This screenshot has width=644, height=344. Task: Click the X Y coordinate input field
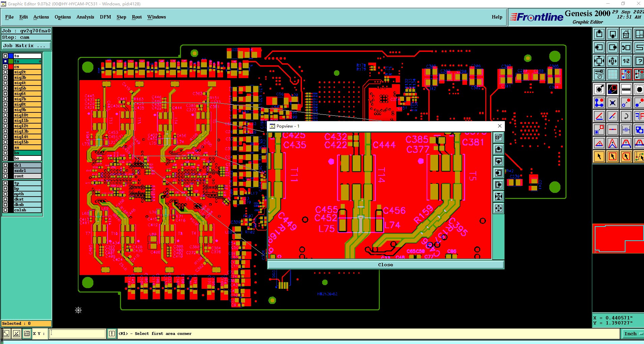pos(78,334)
